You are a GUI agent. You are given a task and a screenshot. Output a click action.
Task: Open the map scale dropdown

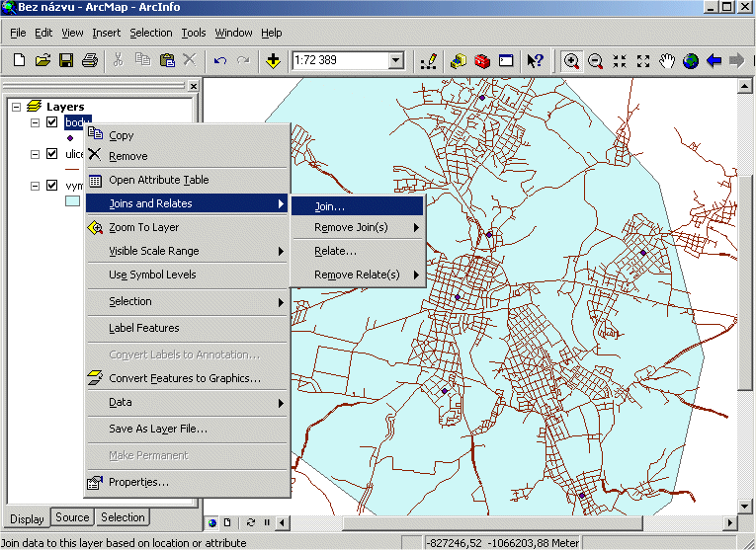tap(396, 60)
